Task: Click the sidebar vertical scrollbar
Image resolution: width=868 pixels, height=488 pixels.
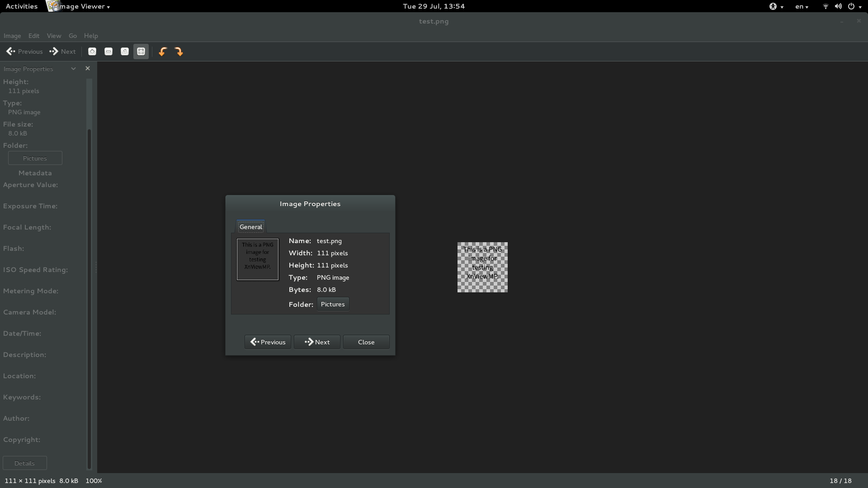Action: 89,298
